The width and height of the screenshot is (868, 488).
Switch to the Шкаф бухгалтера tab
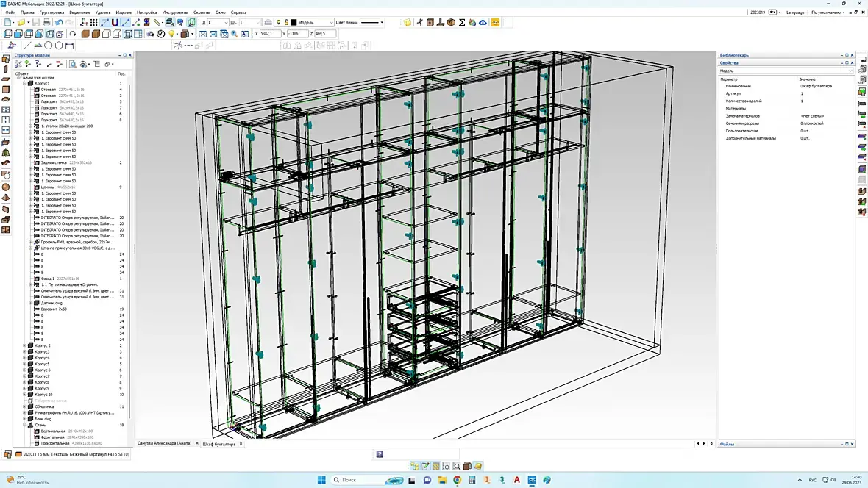(218, 444)
